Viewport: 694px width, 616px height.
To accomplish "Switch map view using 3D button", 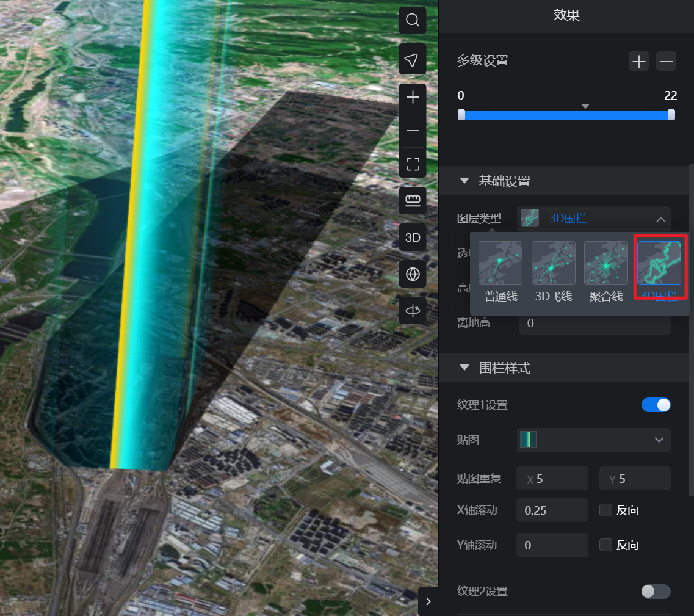I will (413, 238).
